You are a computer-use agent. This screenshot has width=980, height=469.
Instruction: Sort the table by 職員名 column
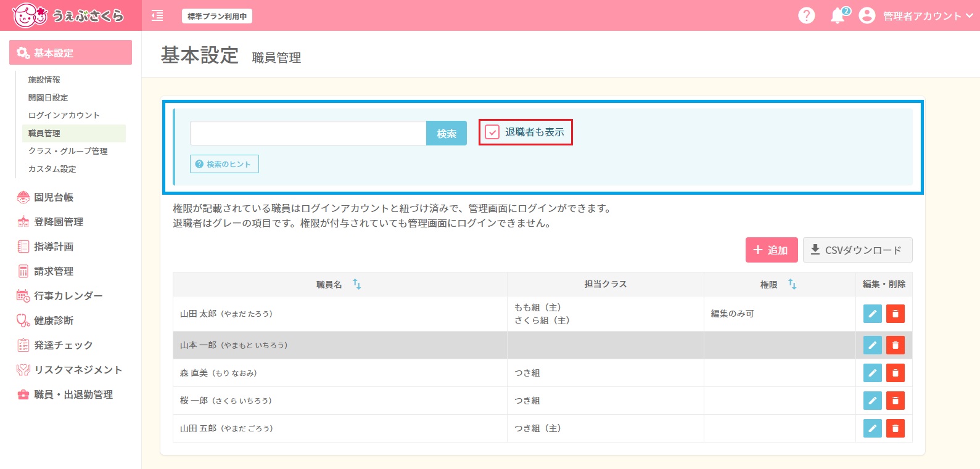click(356, 284)
